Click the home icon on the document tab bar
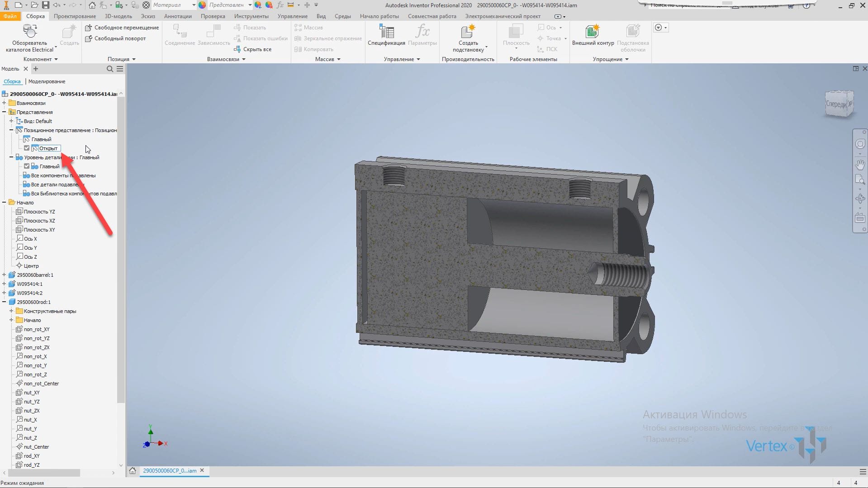The height and width of the screenshot is (488, 868). click(133, 470)
